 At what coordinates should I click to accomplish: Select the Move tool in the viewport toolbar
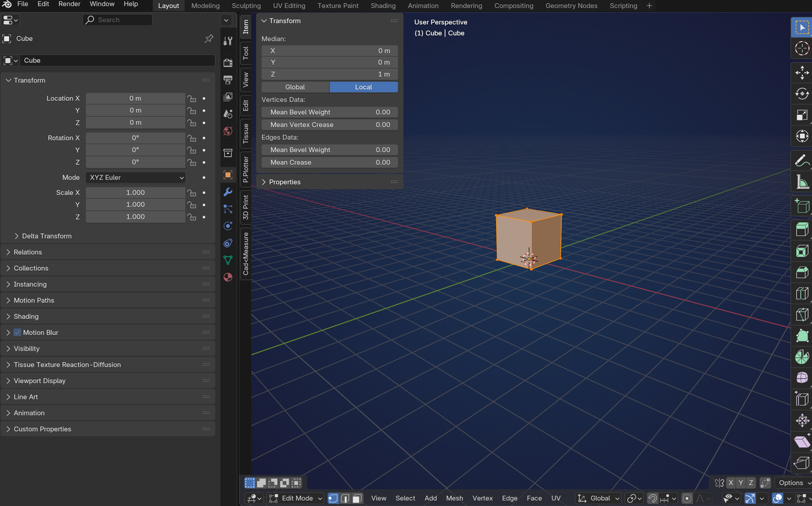(x=802, y=72)
